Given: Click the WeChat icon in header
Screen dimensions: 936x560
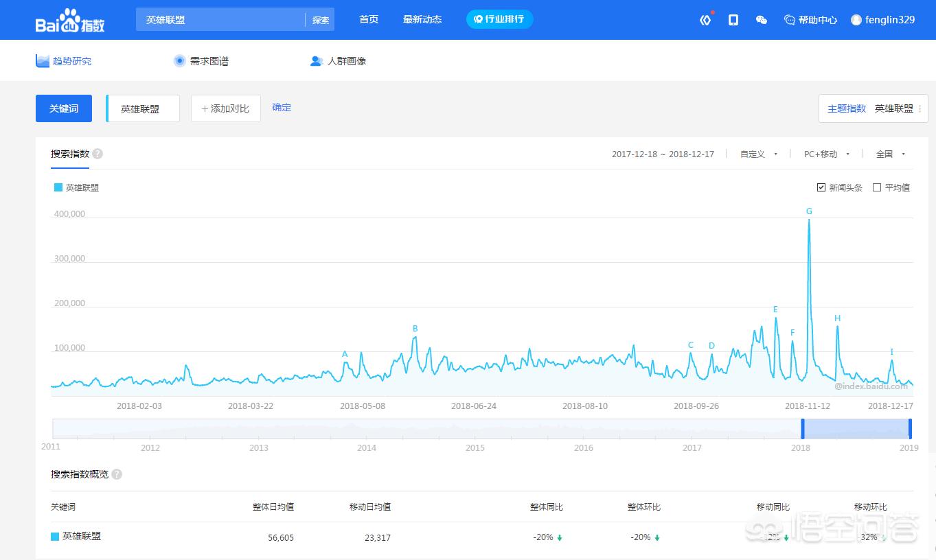Looking at the screenshot, I should 761,20.
